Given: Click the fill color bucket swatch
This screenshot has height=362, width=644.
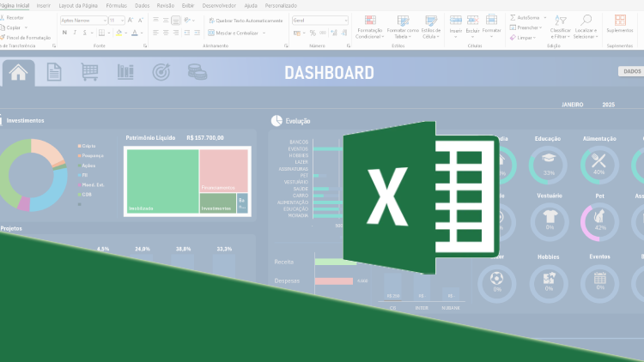Looking at the screenshot, I should (x=118, y=33).
